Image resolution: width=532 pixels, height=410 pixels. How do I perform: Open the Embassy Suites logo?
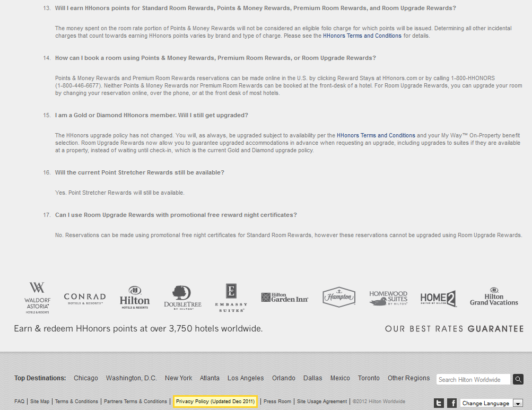[231, 298]
